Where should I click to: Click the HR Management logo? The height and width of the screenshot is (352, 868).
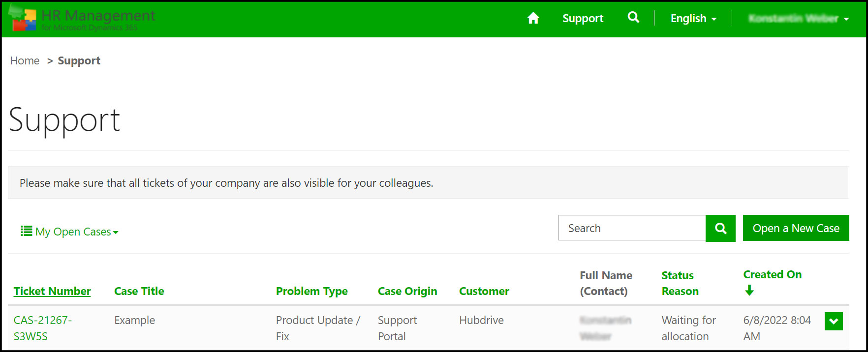point(82,19)
